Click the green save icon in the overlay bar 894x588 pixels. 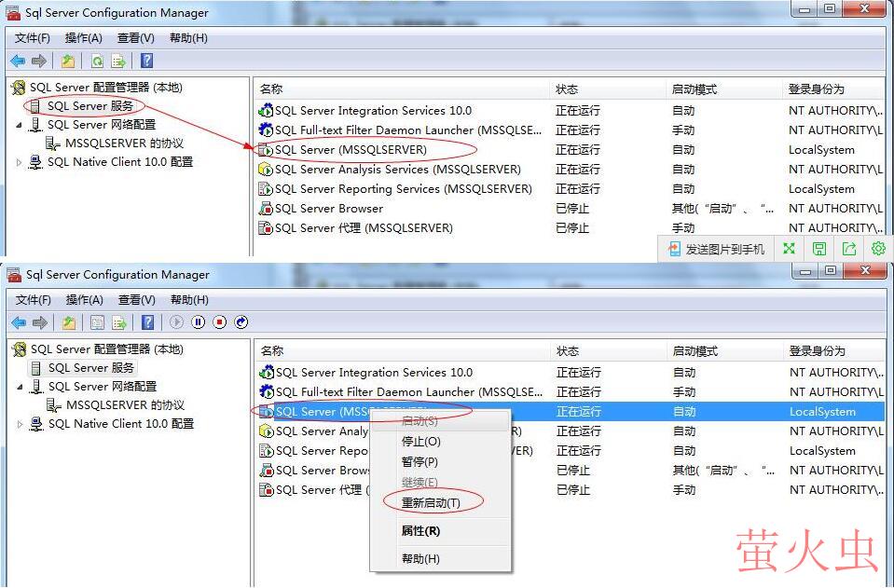(819, 249)
